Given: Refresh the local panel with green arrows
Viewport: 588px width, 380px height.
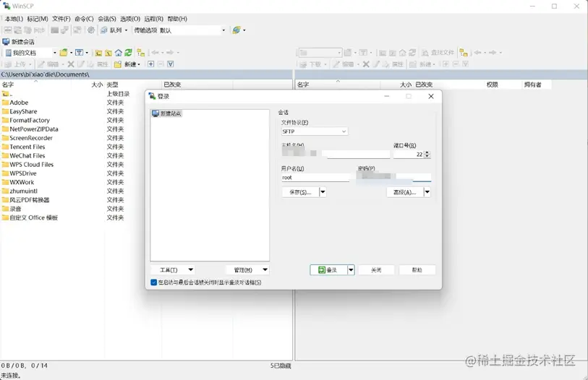Looking at the screenshot, I should [128, 53].
